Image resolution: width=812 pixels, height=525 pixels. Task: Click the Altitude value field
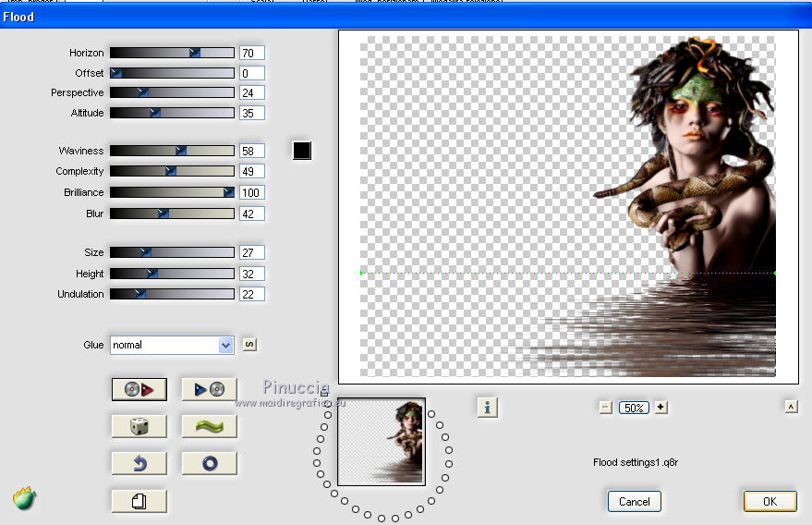click(x=252, y=113)
